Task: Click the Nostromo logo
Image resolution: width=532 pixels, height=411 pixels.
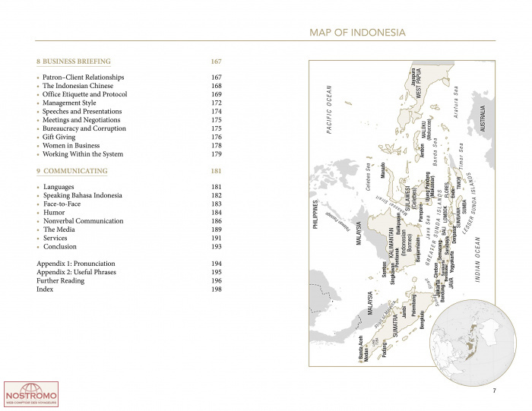Action: tap(31, 394)
